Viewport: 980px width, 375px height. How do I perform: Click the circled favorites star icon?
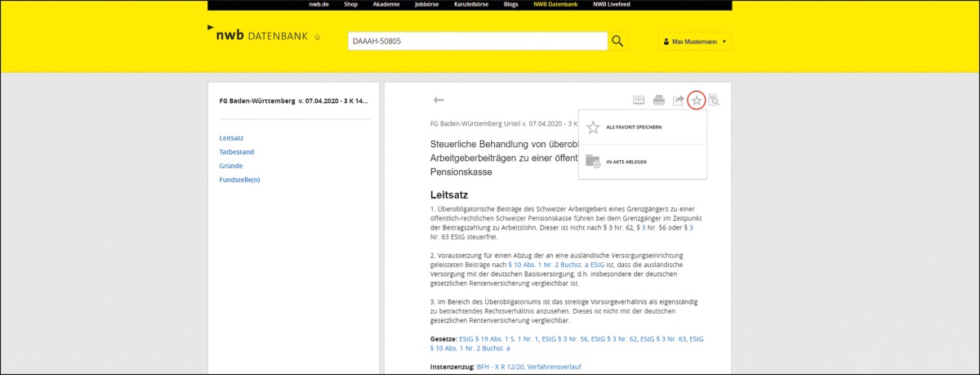(x=697, y=100)
